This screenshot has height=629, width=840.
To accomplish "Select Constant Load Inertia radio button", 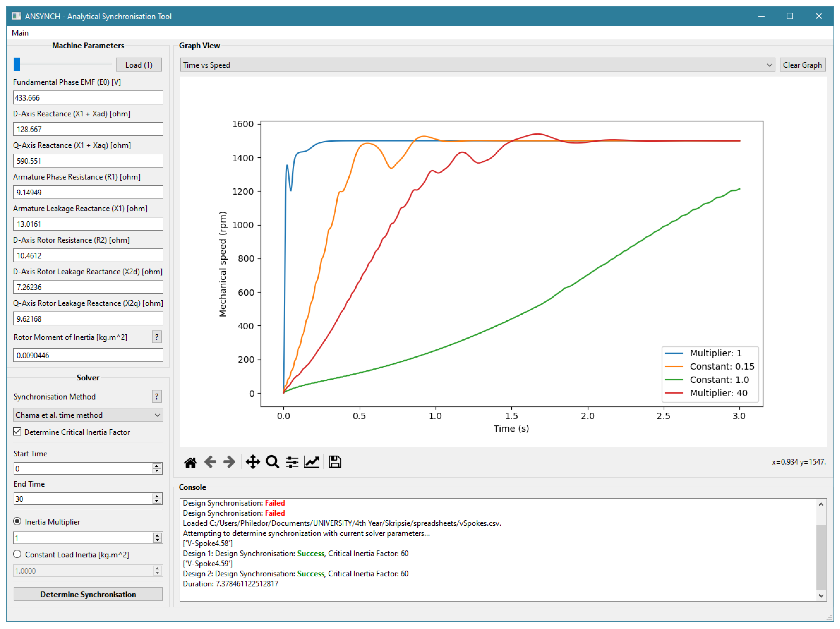I will pos(17,554).
